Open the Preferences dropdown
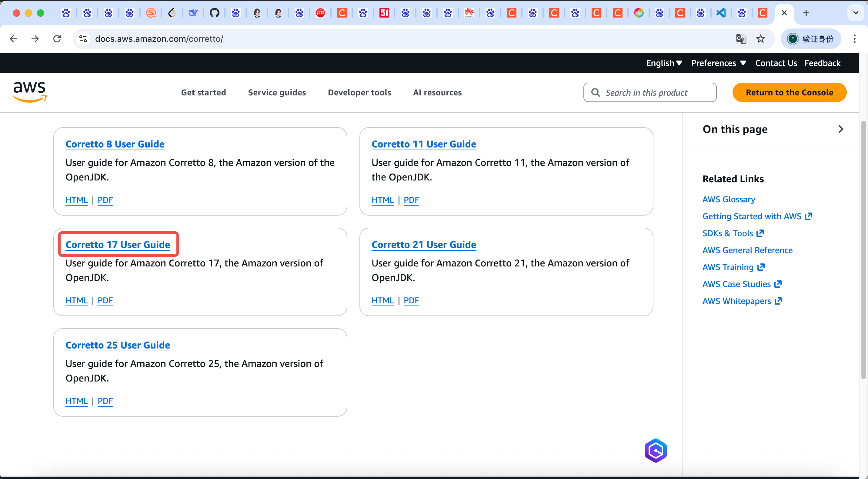 tap(718, 63)
